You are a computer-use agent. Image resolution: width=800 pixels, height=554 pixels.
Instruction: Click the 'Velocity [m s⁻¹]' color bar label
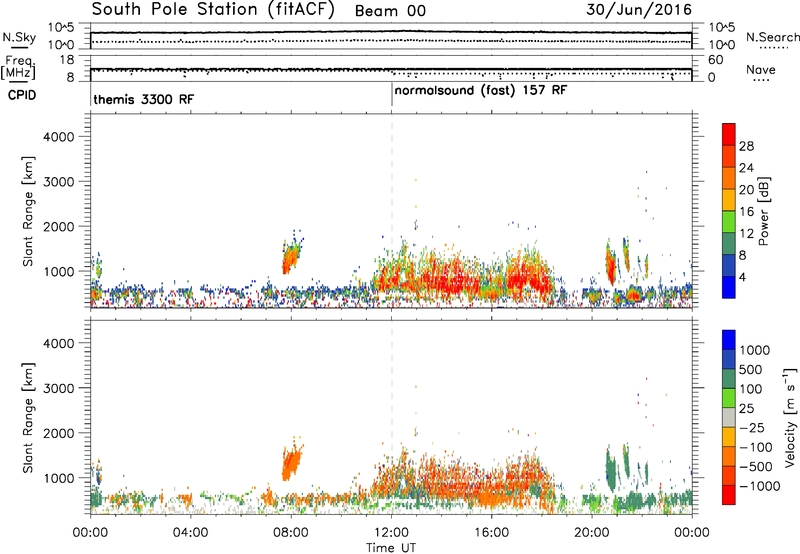pyautogui.click(x=790, y=417)
